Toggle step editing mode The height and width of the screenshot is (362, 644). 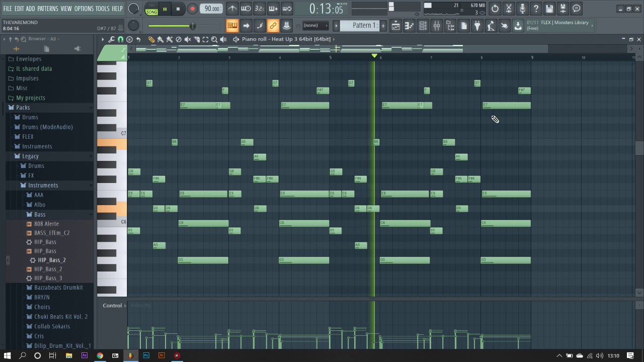[259, 26]
